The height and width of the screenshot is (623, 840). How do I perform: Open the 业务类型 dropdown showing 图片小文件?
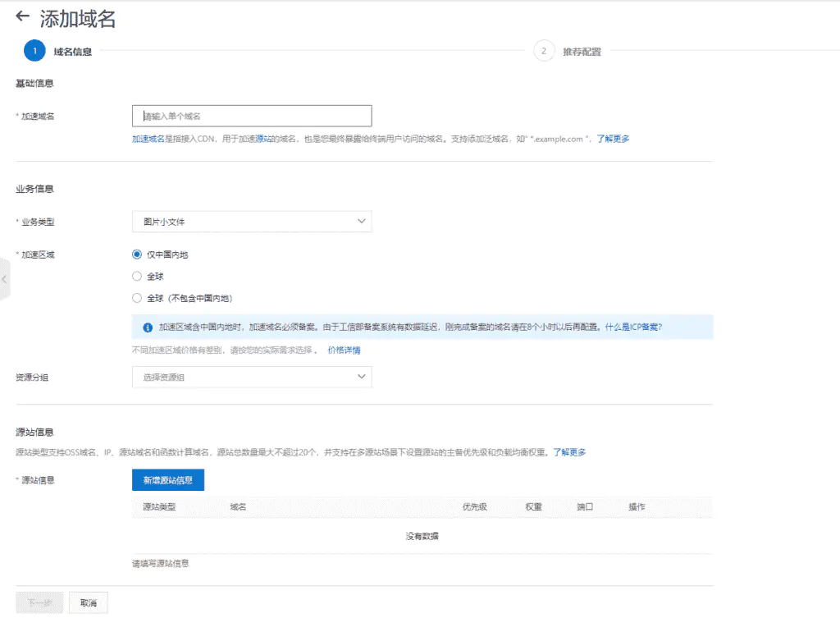tap(252, 222)
